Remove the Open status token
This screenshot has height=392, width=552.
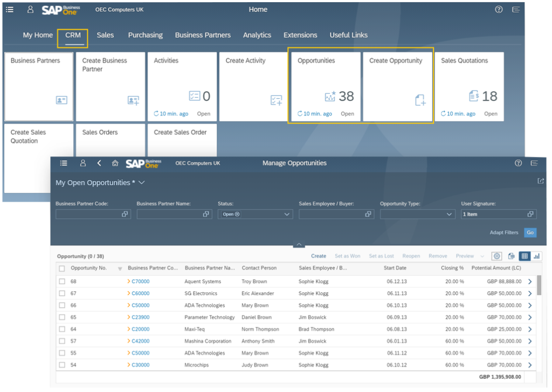tap(237, 214)
